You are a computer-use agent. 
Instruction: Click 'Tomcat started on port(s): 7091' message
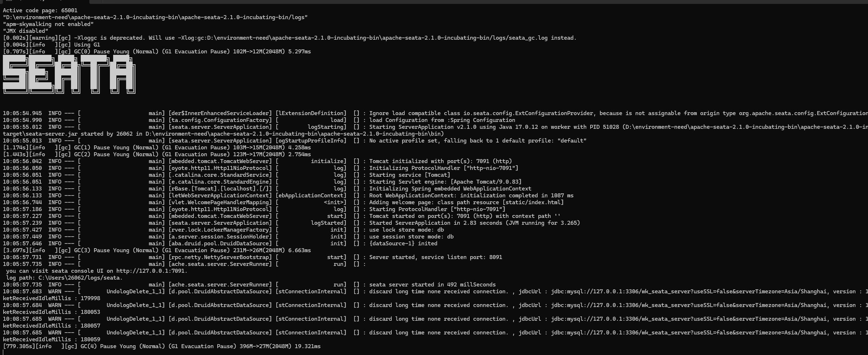coord(465,216)
